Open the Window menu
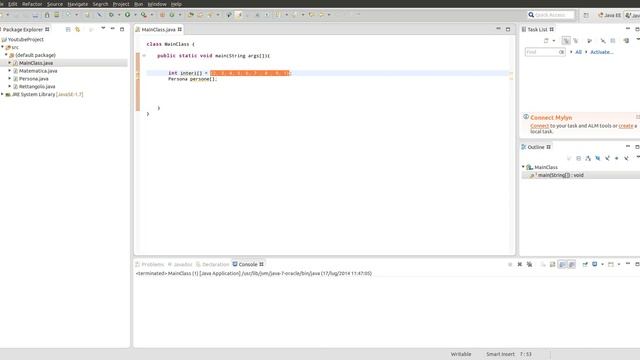The width and height of the screenshot is (640, 360). tap(157, 4)
